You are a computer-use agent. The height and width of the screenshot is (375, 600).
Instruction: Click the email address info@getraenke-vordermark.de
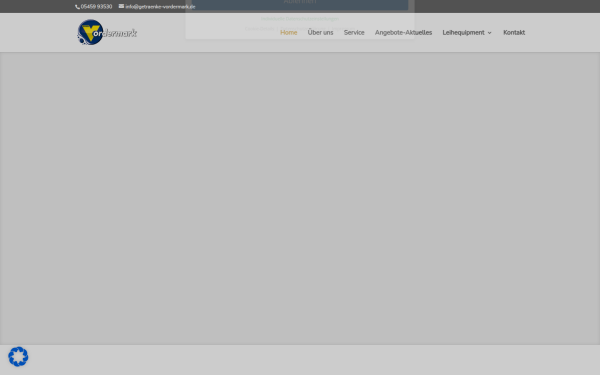coord(160,7)
